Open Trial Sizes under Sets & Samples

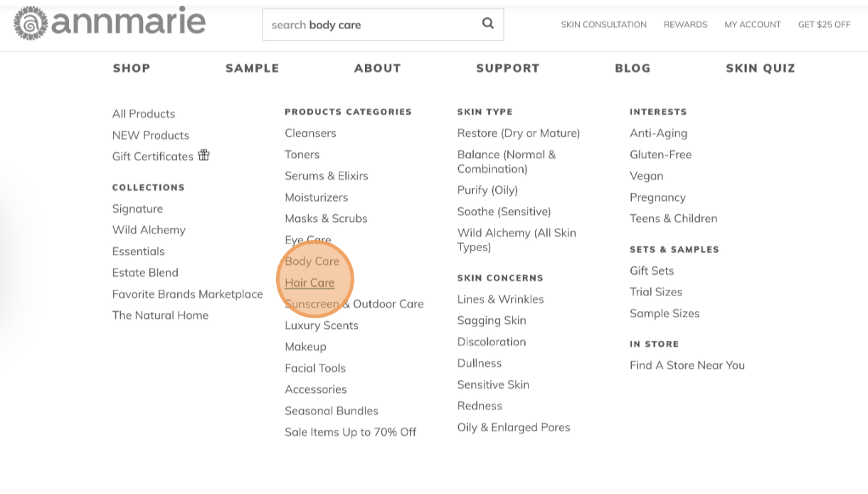pyautogui.click(x=656, y=292)
